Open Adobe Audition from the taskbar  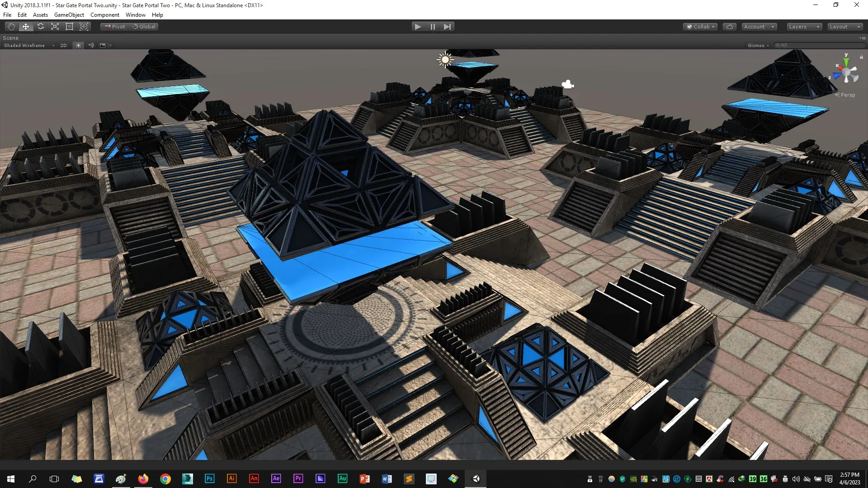click(x=342, y=479)
